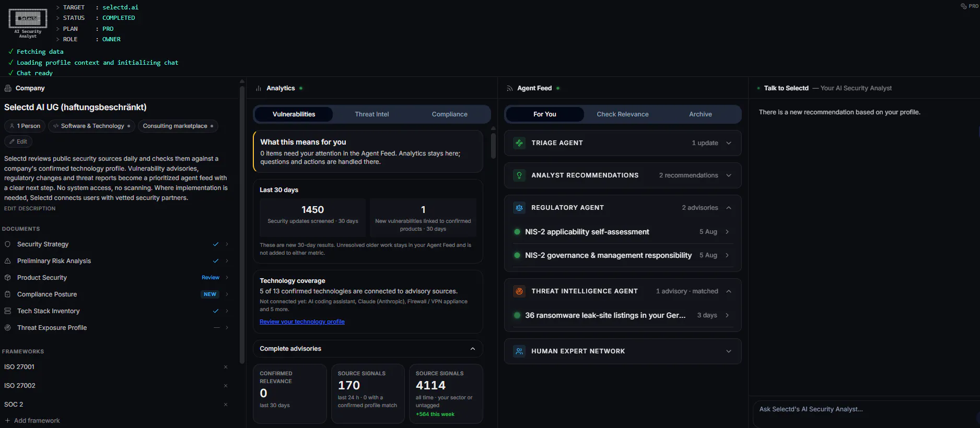The width and height of the screenshot is (980, 428).
Task: Switch to the Check Relevance tab
Action: point(623,114)
